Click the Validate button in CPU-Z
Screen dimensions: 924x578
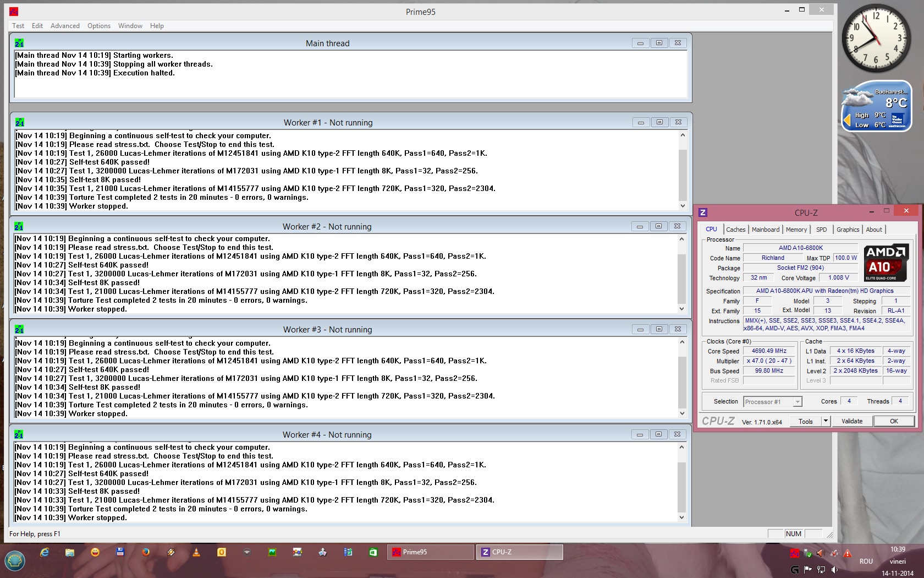click(x=852, y=421)
